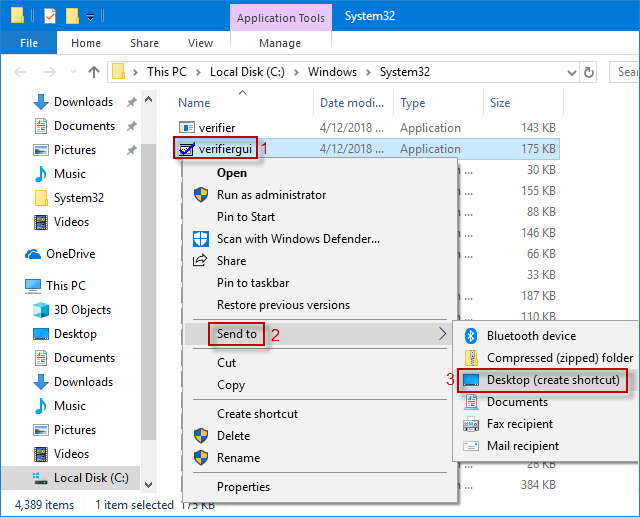Click the 143 KB size of verifier
Screen dimensions: 640x517
[x=538, y=128]
